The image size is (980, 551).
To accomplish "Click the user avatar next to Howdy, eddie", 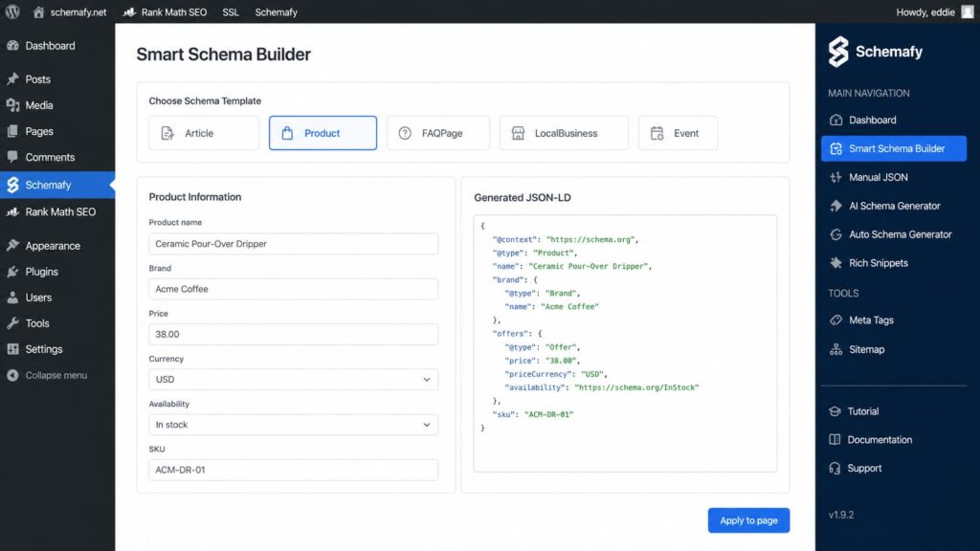I will [968, 11].
